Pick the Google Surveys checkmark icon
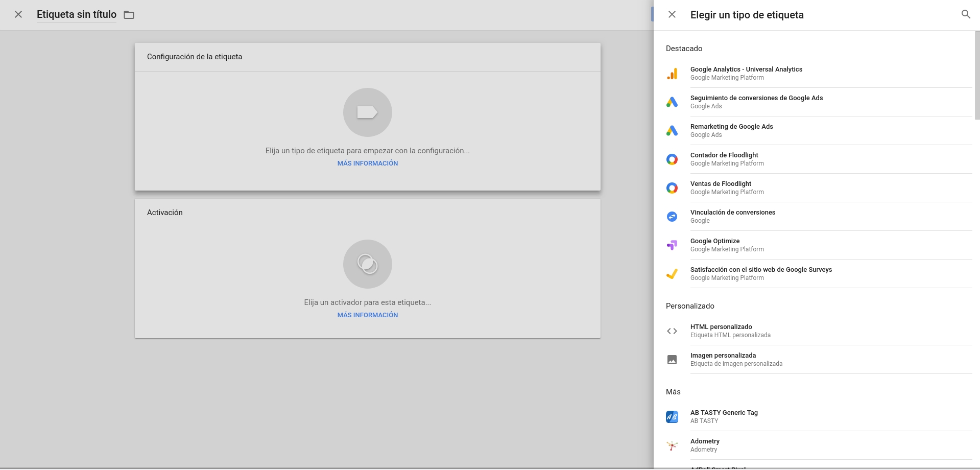 pos(672,274)
